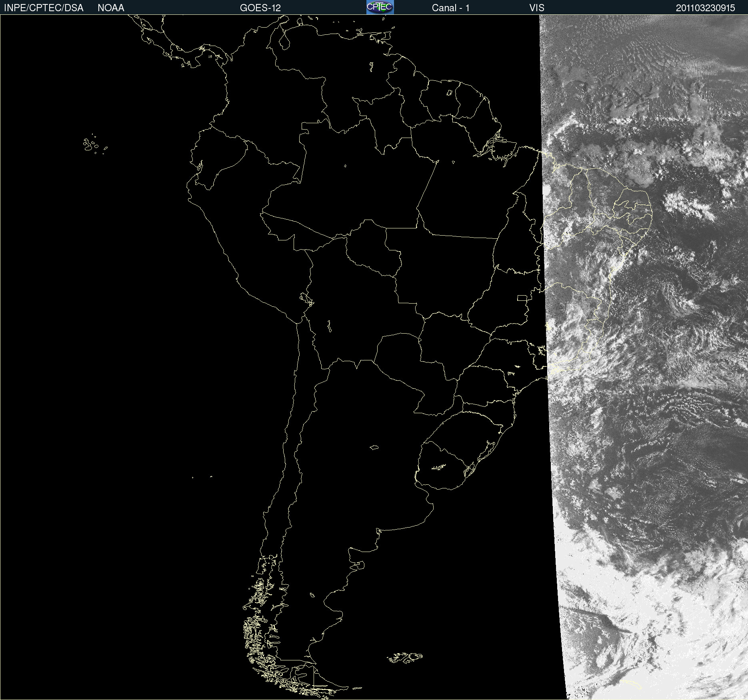Click the CPTEC logo icon
748x700 pixels.
click(380, 7)
